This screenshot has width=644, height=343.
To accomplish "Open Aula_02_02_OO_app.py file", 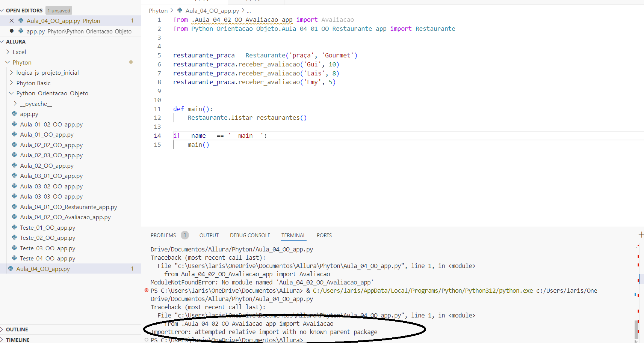I will point(51,145).
